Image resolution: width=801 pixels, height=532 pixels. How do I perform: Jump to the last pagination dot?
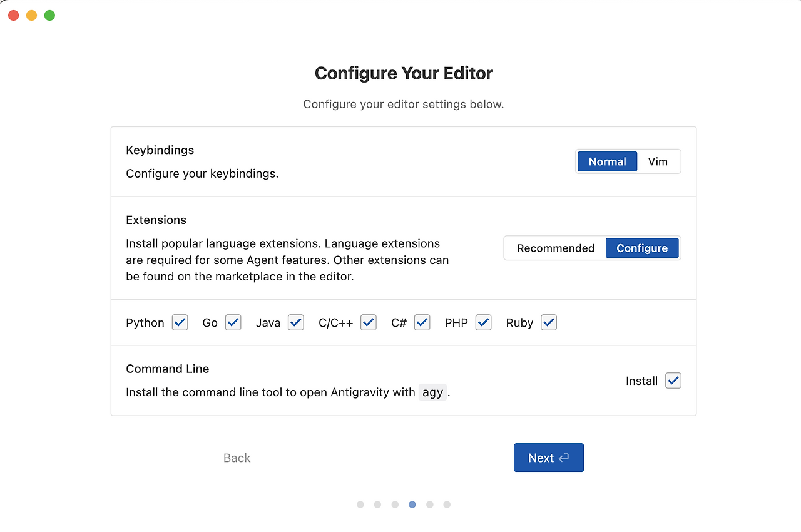click(x=447, y=504)
